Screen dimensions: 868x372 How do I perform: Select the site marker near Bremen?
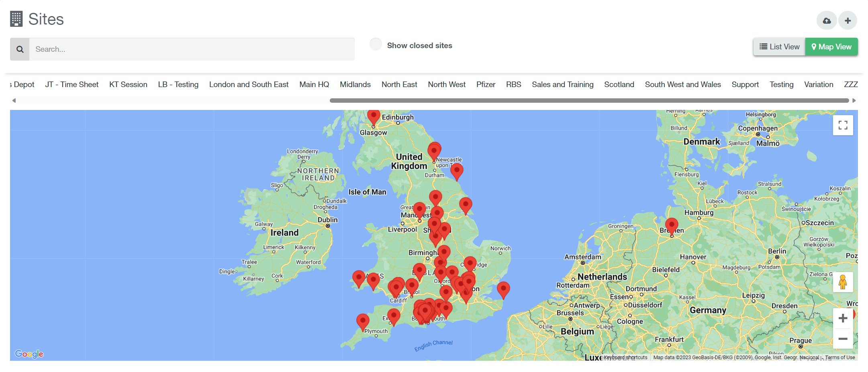click(x=672, y=226)
